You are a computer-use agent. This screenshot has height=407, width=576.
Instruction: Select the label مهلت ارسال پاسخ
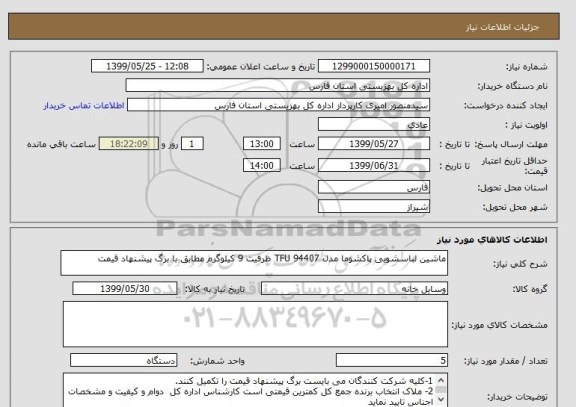click(511, 144)
